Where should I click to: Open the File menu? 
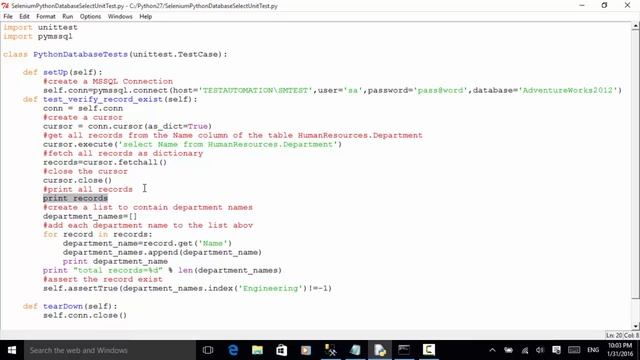tap(8, 16)
